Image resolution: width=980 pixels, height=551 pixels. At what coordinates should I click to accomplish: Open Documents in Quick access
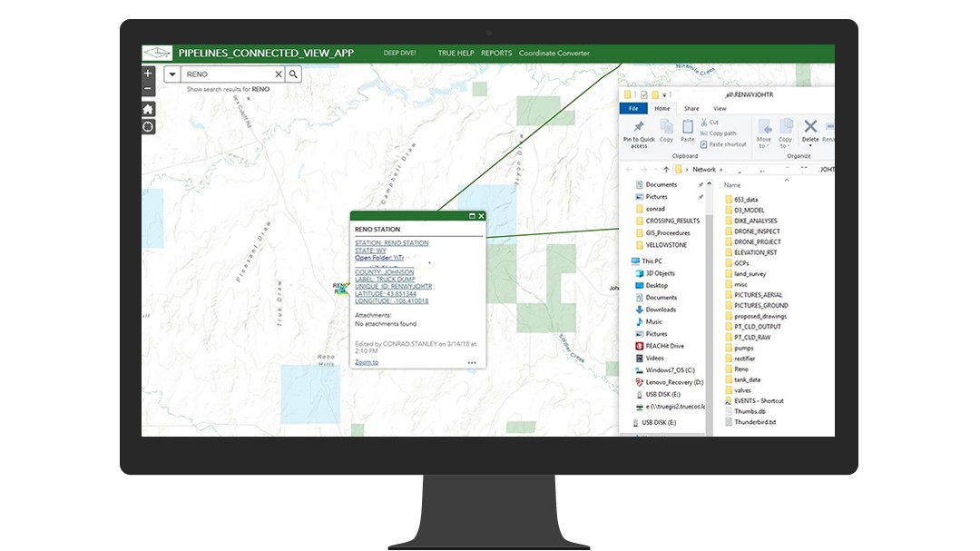pyautogui.click(x=661, y=184)
